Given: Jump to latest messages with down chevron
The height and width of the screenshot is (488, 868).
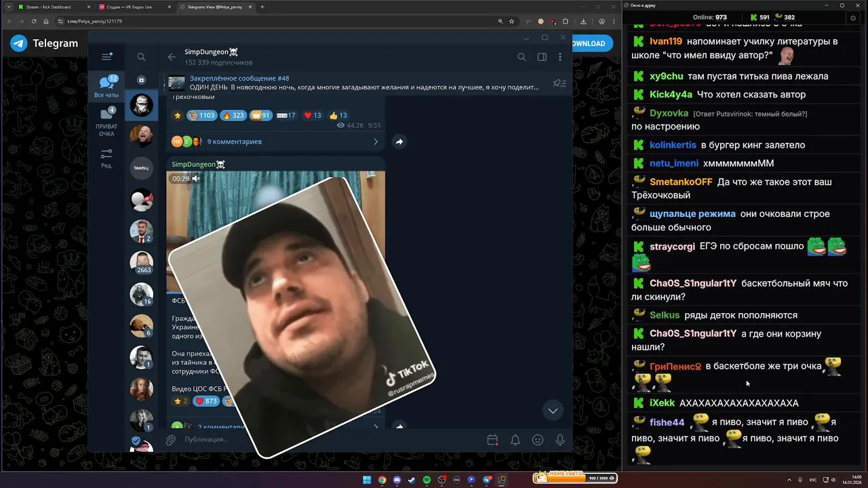Looking at the screenshot, I should [553, 411].
